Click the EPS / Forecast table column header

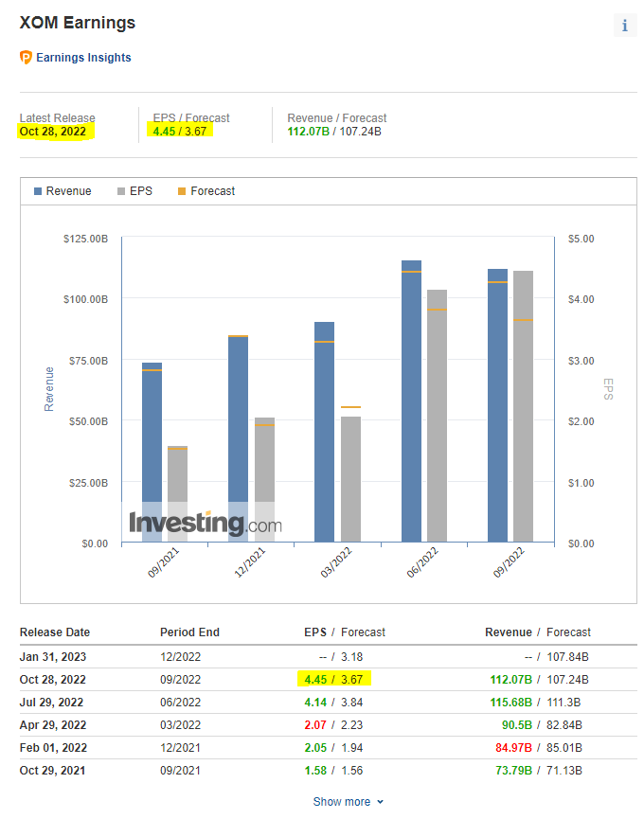point(345,632)
